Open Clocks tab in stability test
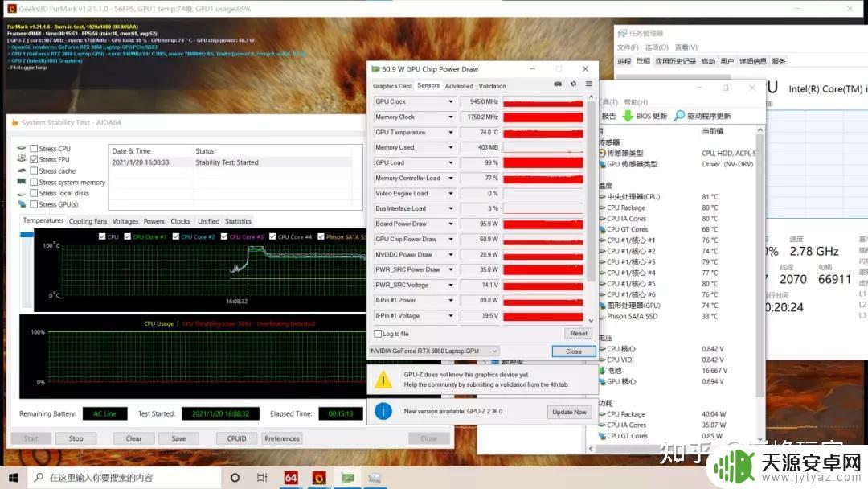This screenshot has height=489, width=868. (x=180, y=221)
